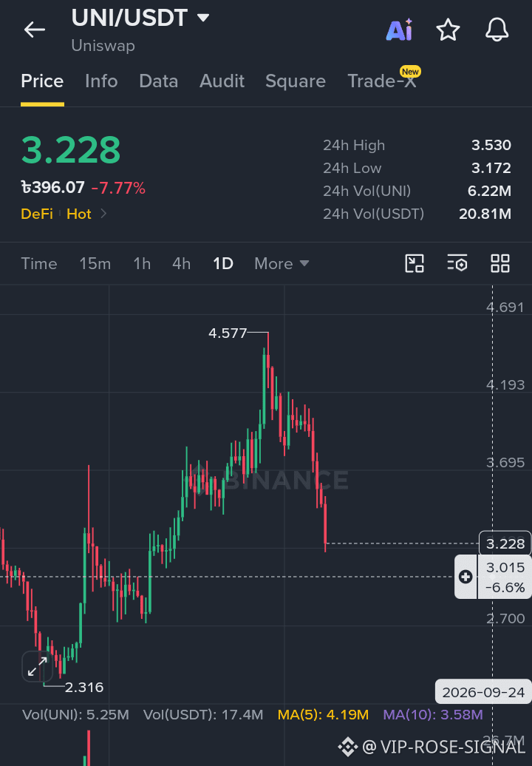Add UNI/USDT to favorites star
The height and width of the screenshot is (766, 532).
(x=448, y=30)
